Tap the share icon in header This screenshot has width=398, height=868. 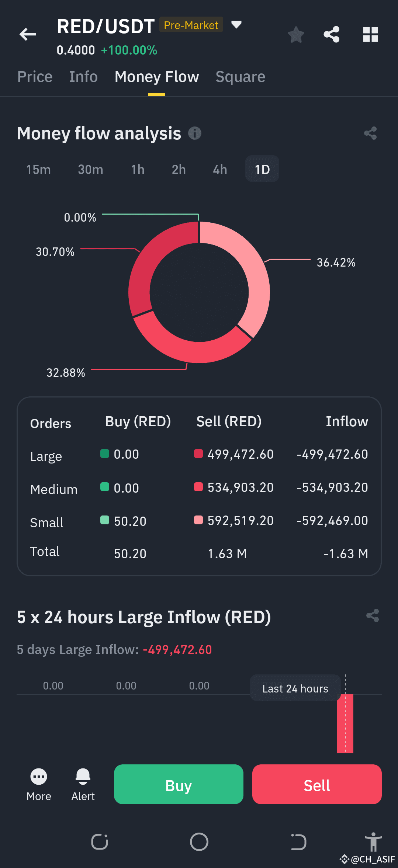[332, 34]
